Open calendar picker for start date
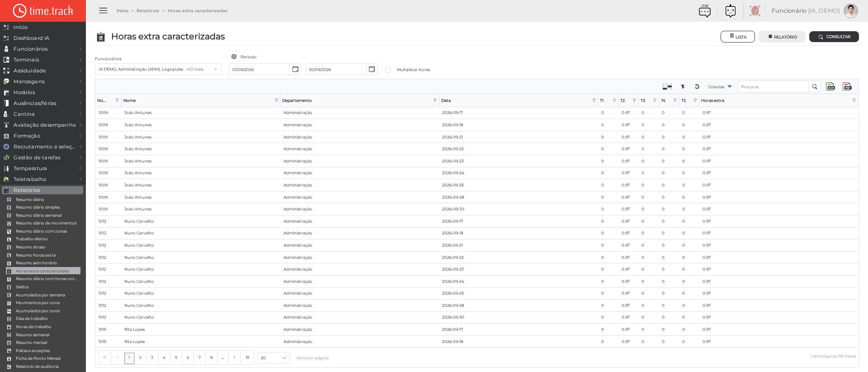The width and height of the screenshot is (868, 372). point(295,69)
